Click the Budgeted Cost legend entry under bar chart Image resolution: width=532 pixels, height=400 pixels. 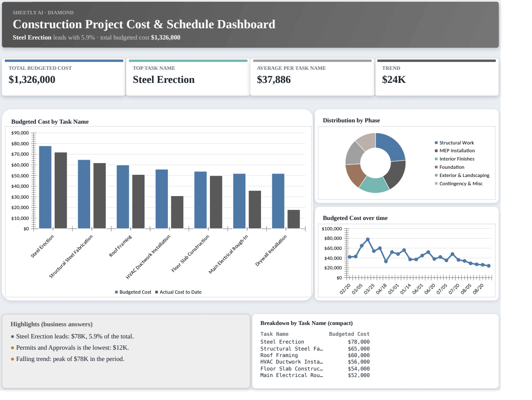pos(133,292)
